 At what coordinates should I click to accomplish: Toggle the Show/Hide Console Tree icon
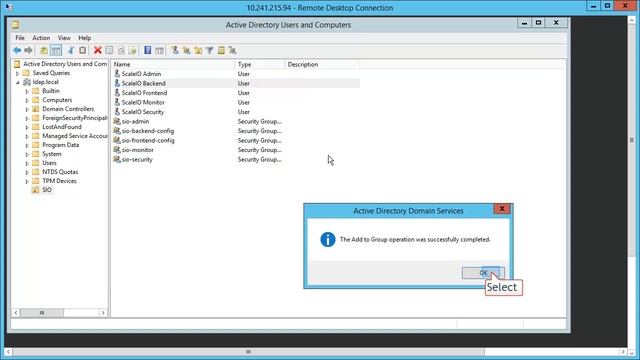point(56,50)
